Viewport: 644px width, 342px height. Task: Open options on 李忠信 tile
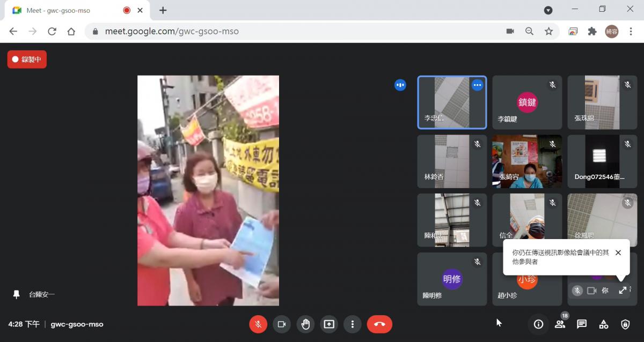click(x=477, y=85)
